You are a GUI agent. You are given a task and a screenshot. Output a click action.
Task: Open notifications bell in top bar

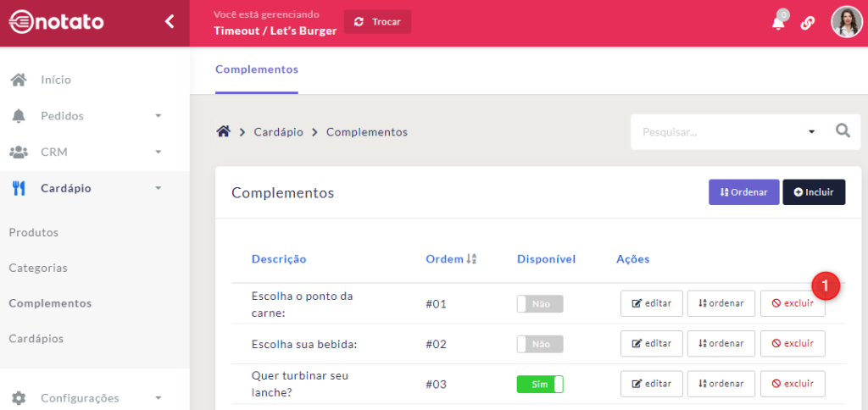[x=778, y=23]
